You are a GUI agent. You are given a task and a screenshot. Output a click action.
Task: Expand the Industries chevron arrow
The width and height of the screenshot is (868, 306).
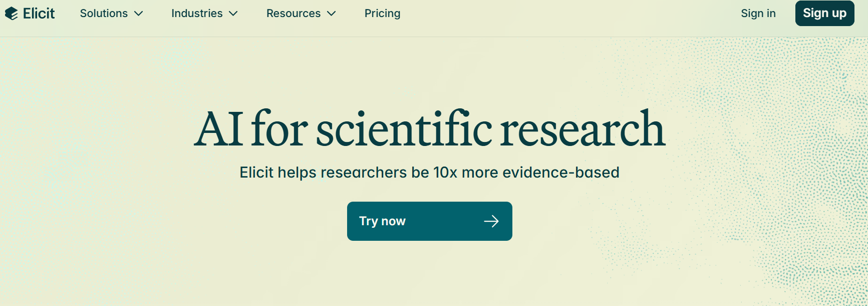pyautogui.click(x=233, y=14)
